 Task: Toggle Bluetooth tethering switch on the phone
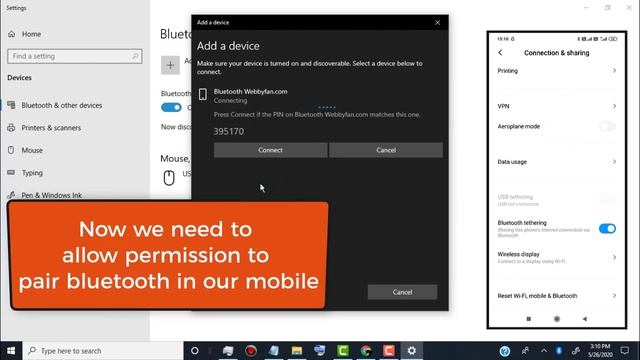coord(607,229)
